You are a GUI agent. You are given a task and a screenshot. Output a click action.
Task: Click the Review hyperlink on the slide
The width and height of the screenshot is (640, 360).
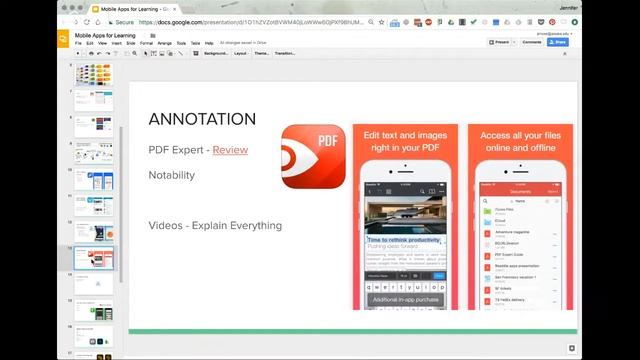click(x=230, y=150)
